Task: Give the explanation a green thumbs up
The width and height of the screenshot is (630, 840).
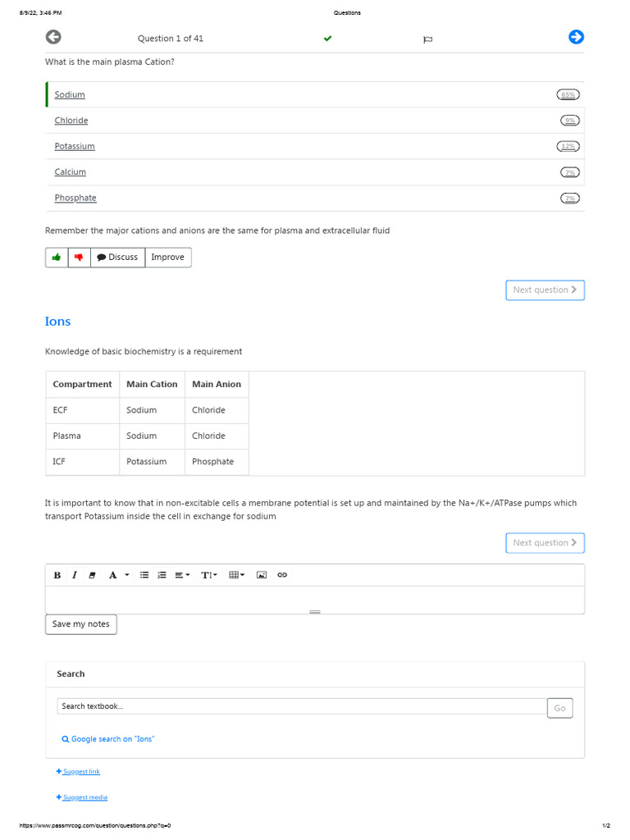Action: tap(57, 258)
